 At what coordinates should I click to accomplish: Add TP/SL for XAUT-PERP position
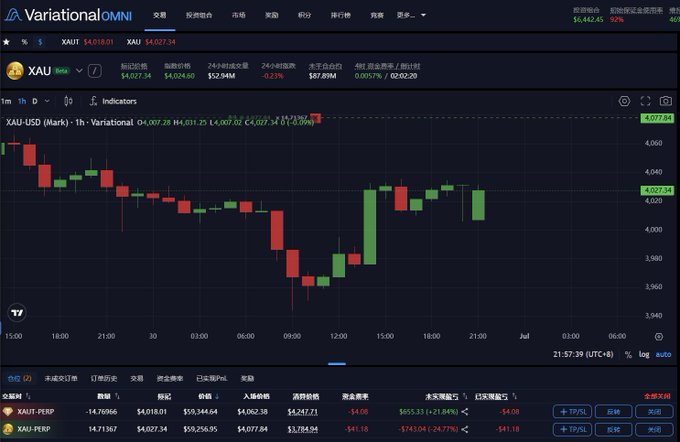coord(572,412)
